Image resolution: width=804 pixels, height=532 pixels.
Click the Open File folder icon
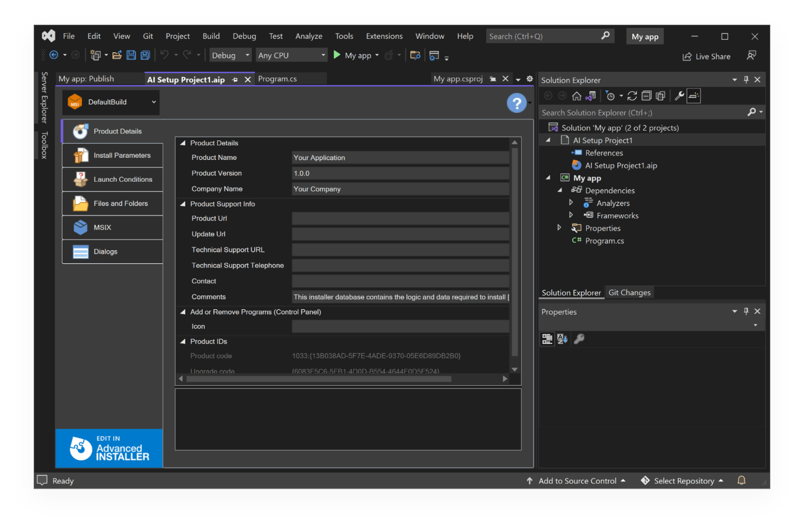click(117, 55)
